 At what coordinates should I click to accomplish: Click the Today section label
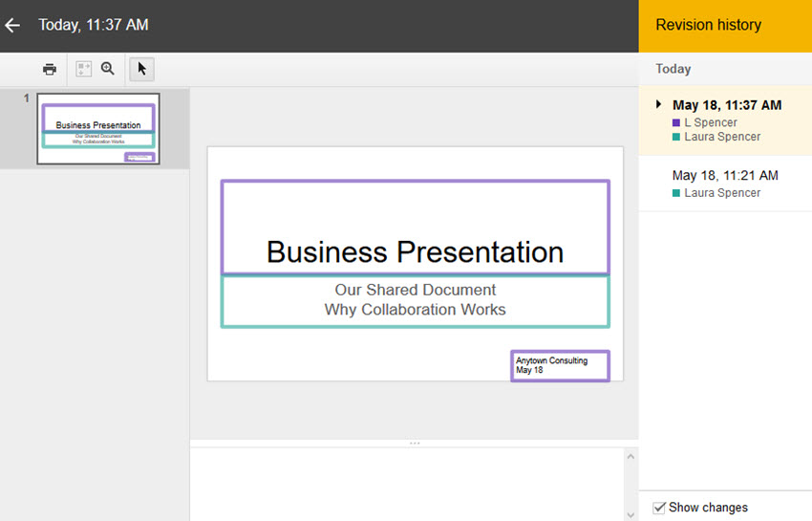pos(673,69)
